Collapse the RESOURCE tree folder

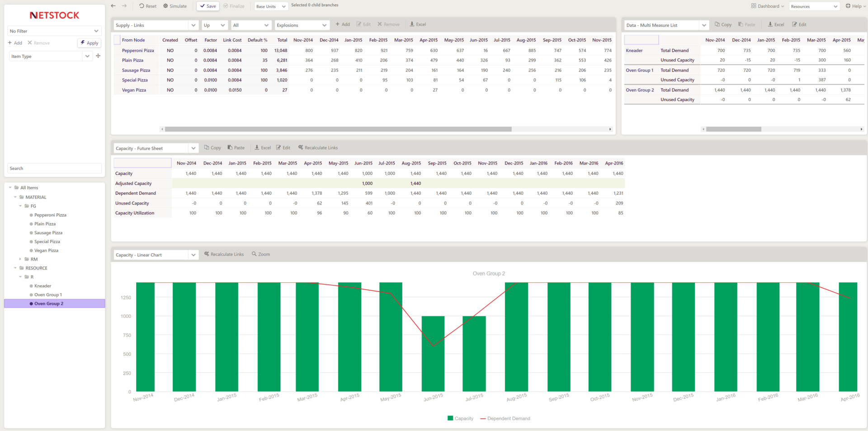(15, 268)
